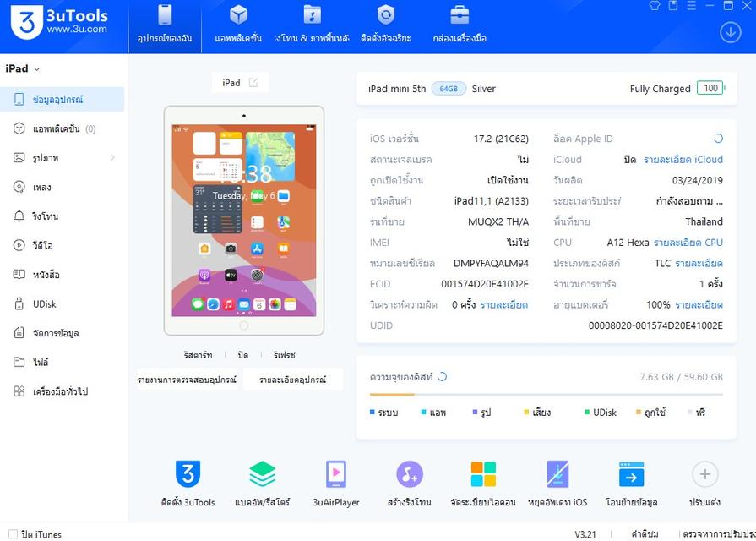
Task: Launch ติดตั้ง 3uTools install shortcut
Action: pyautogui.click(x=188, y=483)
